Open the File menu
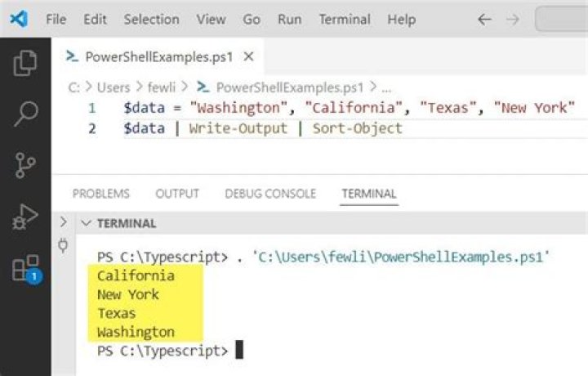 click(56, 19)
